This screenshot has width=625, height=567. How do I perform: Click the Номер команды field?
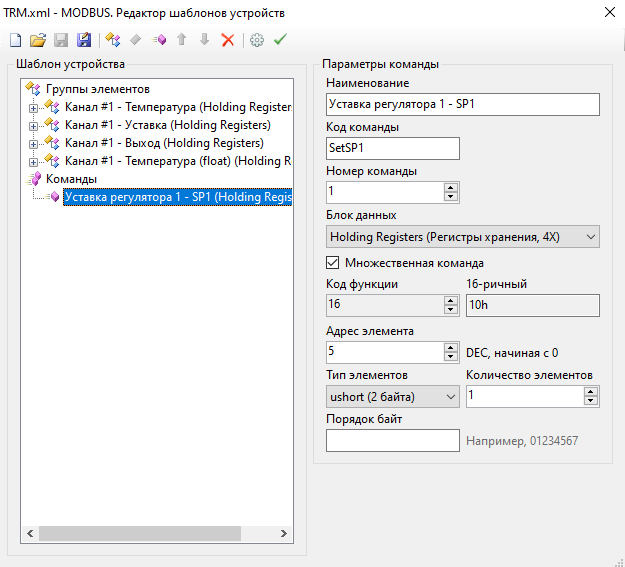385,192
